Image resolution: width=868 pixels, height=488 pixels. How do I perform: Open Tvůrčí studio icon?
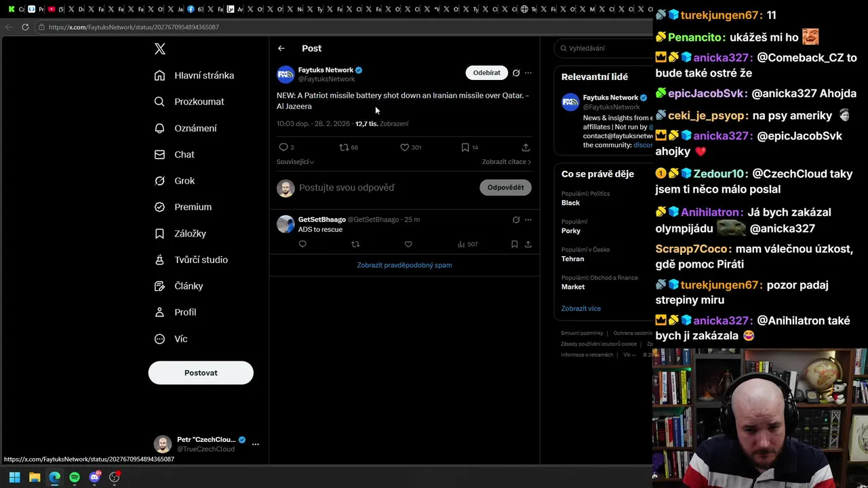pos(159,260)
